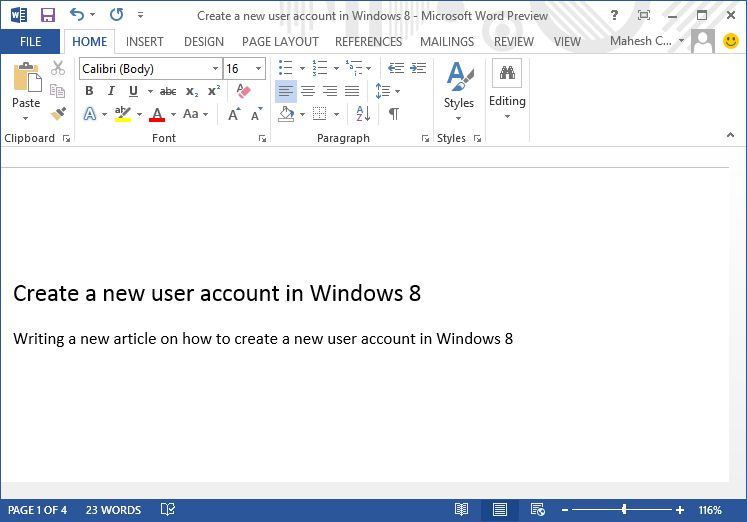
Task: Toggle Strikethrough formatting
Action: tap(168, 91)
